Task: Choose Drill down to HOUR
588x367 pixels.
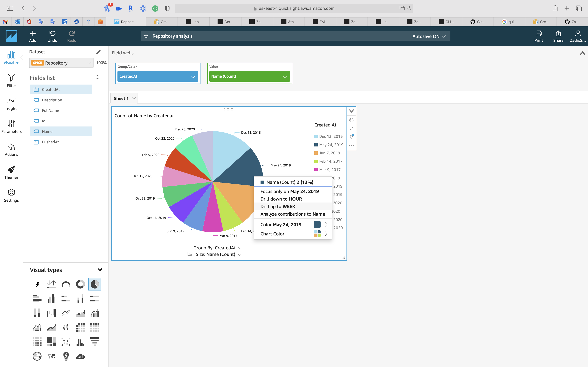Action: point(281,199)
